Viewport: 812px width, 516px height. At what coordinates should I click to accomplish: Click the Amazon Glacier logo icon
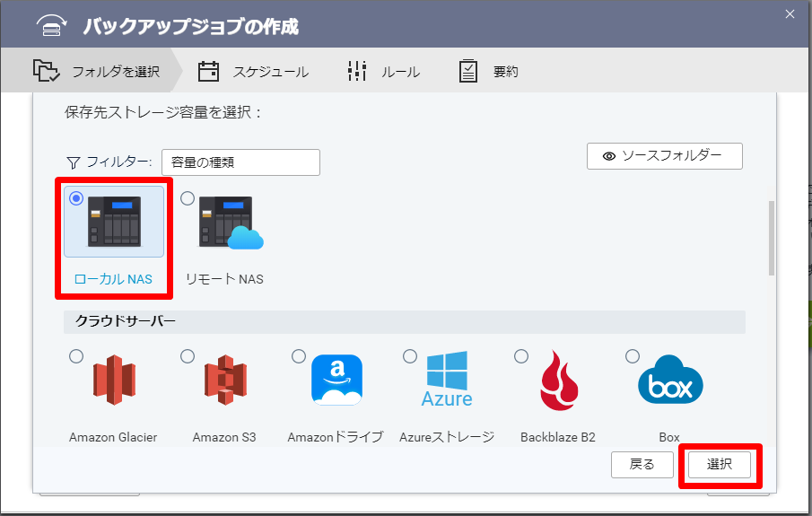pyautogui.click(x=114, y=380)
